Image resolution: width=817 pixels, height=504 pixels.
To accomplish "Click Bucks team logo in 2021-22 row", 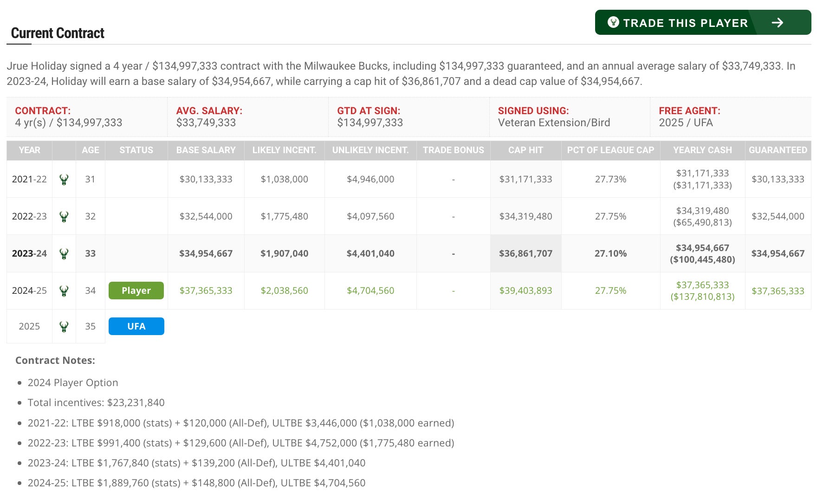I will 64,180.
